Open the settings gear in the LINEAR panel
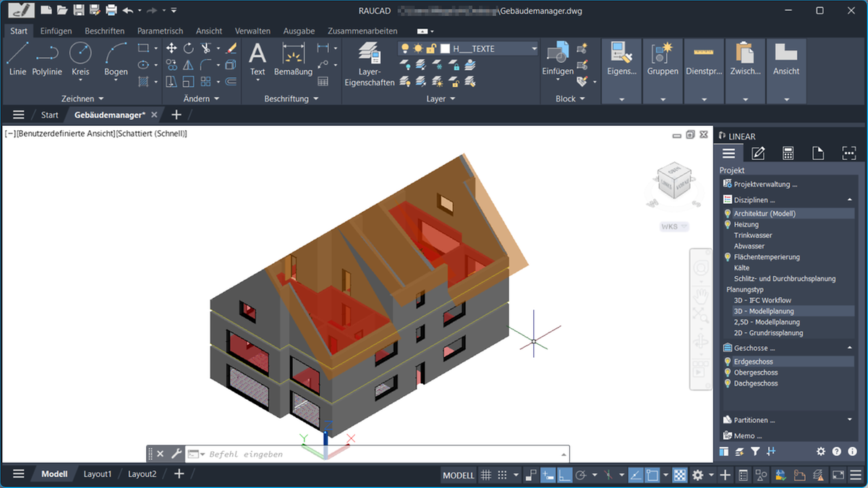Viewport: 868px width, 488px height. (x=821, y=451)
